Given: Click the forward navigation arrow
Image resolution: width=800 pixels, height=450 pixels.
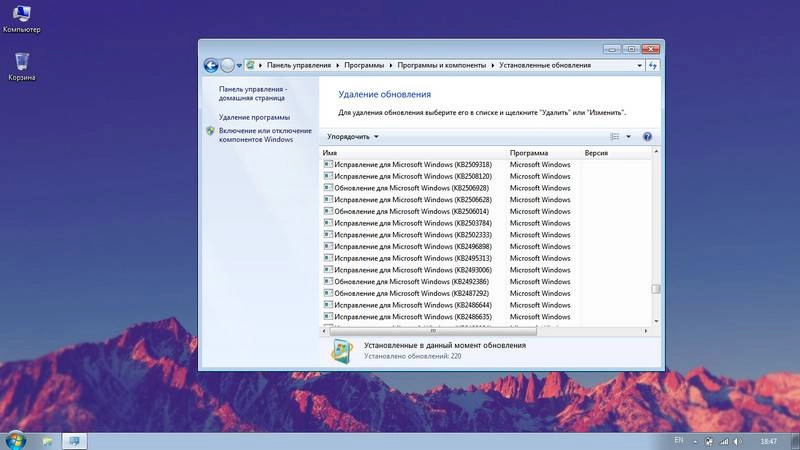Looking at the screenshot, I should pos(227,65).
